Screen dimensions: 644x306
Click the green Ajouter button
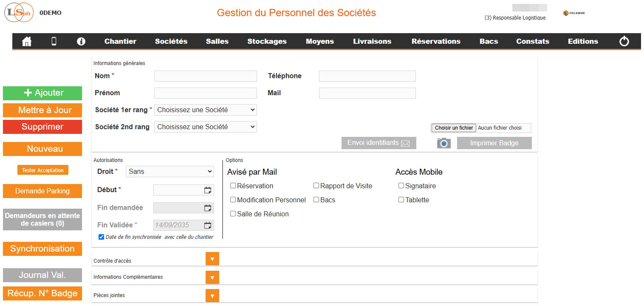[x=42, y=93]
